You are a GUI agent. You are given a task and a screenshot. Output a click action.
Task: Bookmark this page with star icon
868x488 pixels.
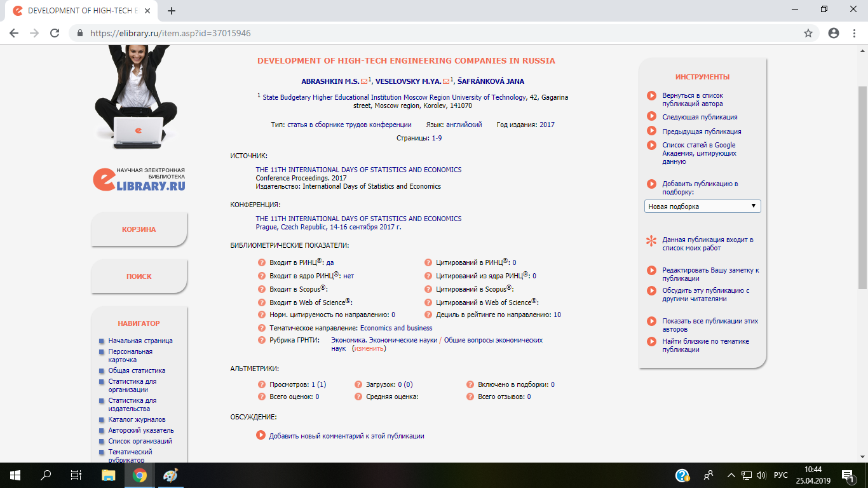[808, 33]
